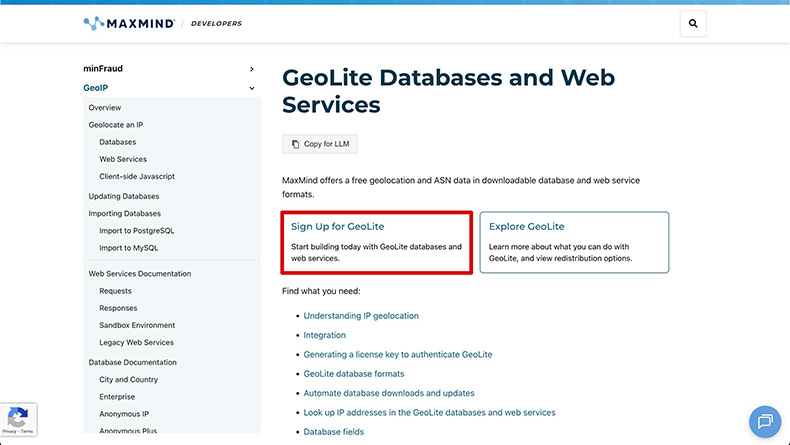Select the Web Services sidebar sub-item
790x445 pixels.
tap(123, 159)
